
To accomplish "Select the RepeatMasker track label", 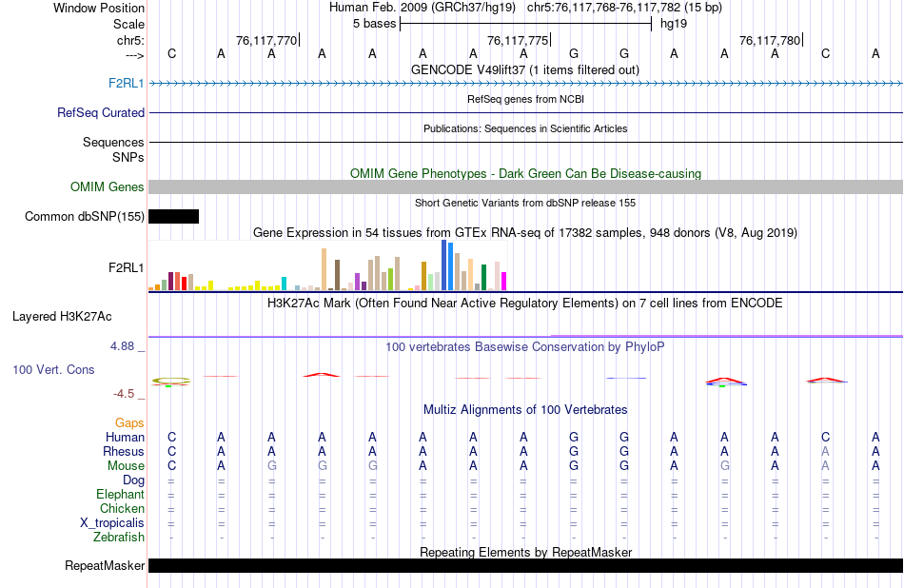I will (x=105, y=565).
